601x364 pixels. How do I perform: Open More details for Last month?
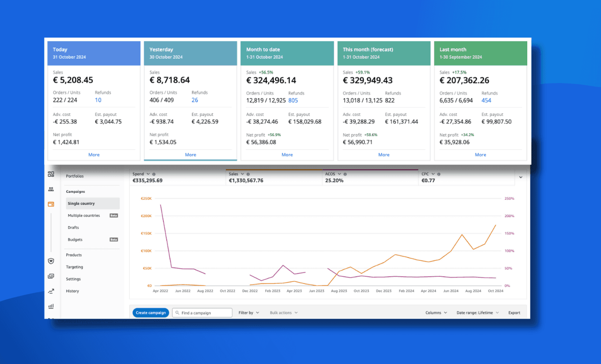click(480, 154)
